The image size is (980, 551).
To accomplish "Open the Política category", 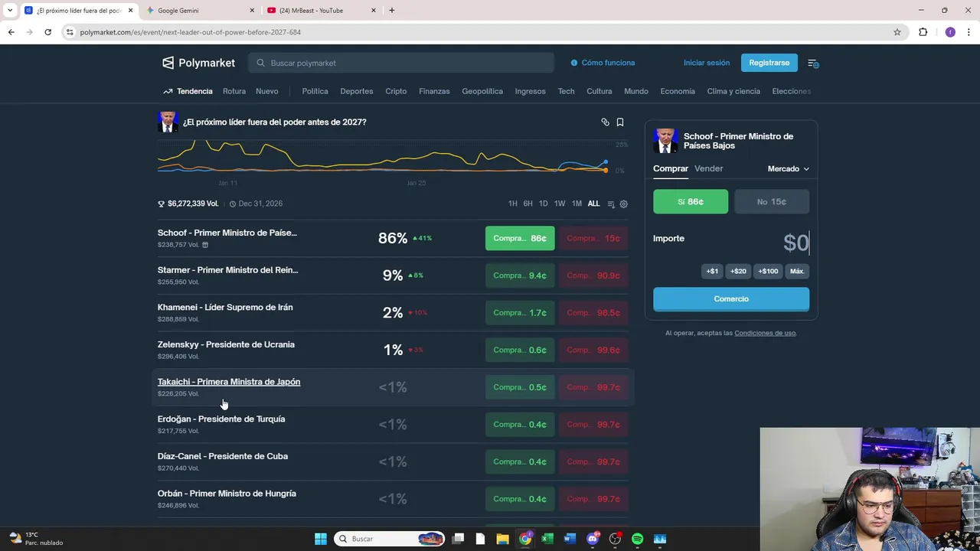I will (315, 91).
